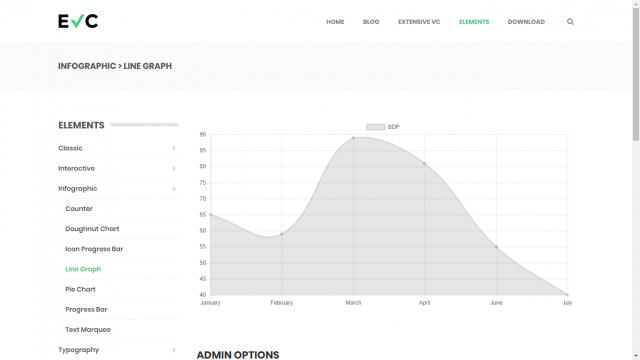Open the Doughnut Chart page

coord(92,229)
